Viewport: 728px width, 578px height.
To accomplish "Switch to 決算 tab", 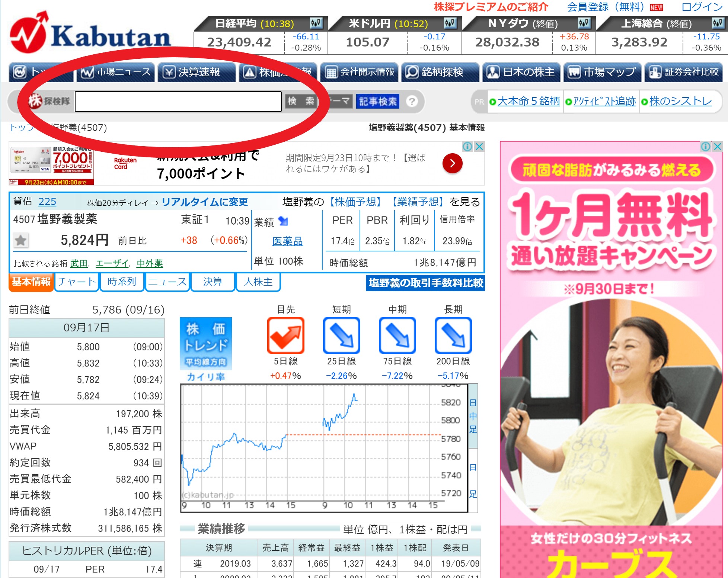I will [x=213, y=282].
